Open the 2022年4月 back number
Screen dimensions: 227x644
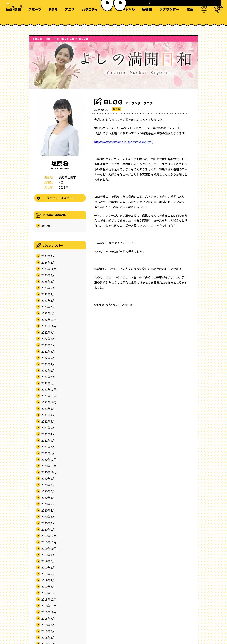(48, 364)
